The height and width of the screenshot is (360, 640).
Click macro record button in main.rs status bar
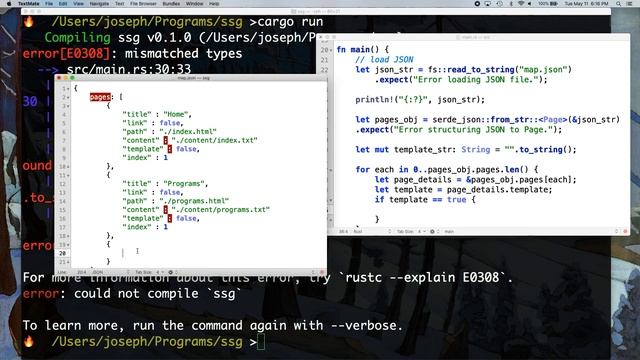tap(625, 231)
